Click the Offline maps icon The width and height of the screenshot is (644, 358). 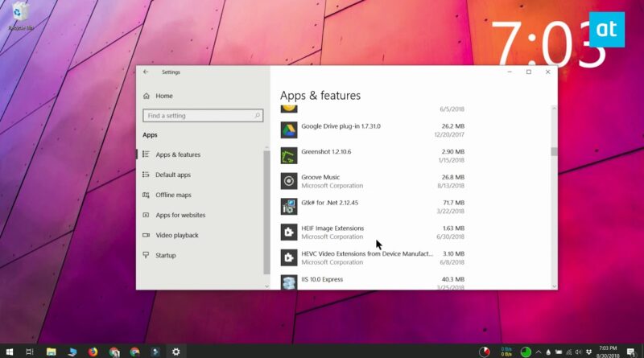coord(146,195)
